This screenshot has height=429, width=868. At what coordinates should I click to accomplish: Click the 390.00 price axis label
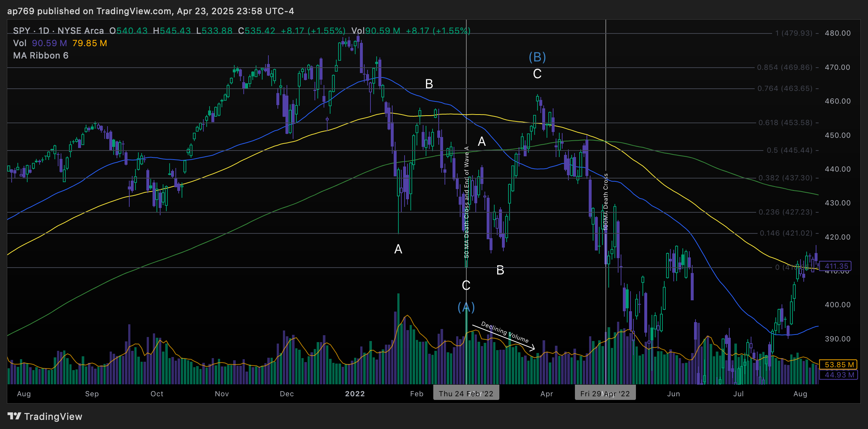pyautogui.click(x=837, y=339)
